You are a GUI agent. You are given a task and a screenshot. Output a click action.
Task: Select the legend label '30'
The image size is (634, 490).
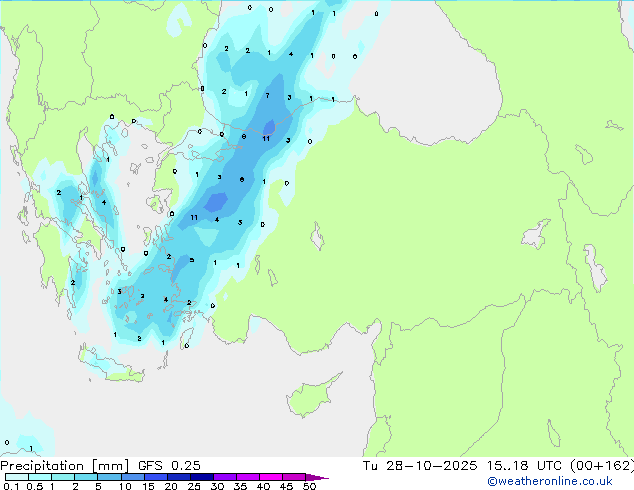tap(218, 486)
